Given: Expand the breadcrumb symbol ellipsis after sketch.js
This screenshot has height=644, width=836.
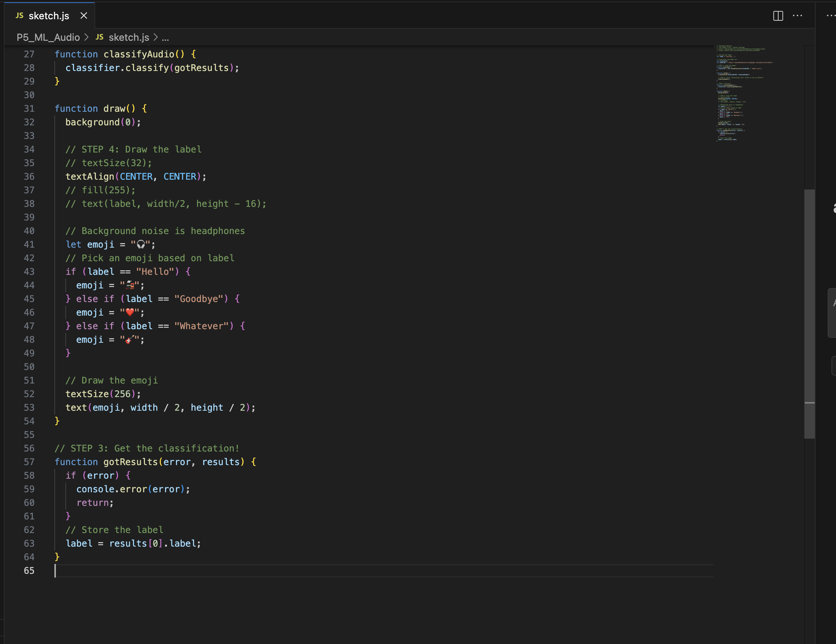Looking at the screenshot, I should (x=165, y=38).
